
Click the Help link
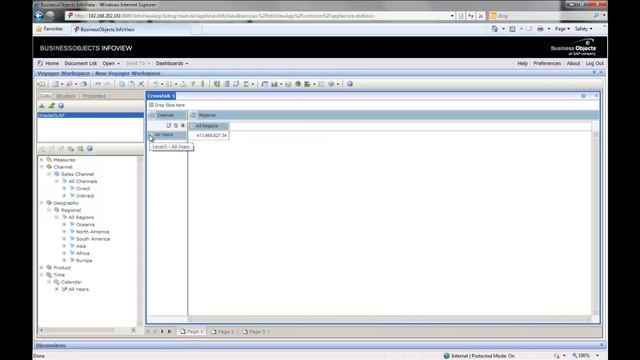522,64
